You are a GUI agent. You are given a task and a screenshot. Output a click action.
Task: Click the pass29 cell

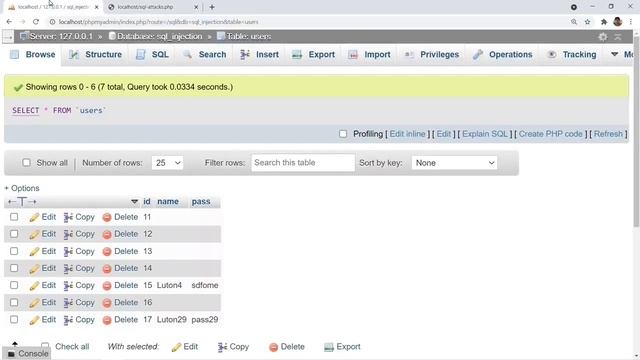point(204,320)
